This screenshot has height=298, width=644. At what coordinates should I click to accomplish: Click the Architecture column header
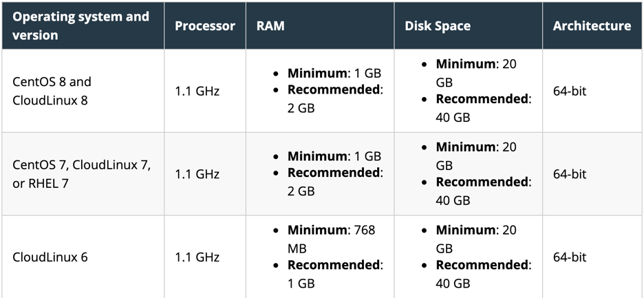592,26
